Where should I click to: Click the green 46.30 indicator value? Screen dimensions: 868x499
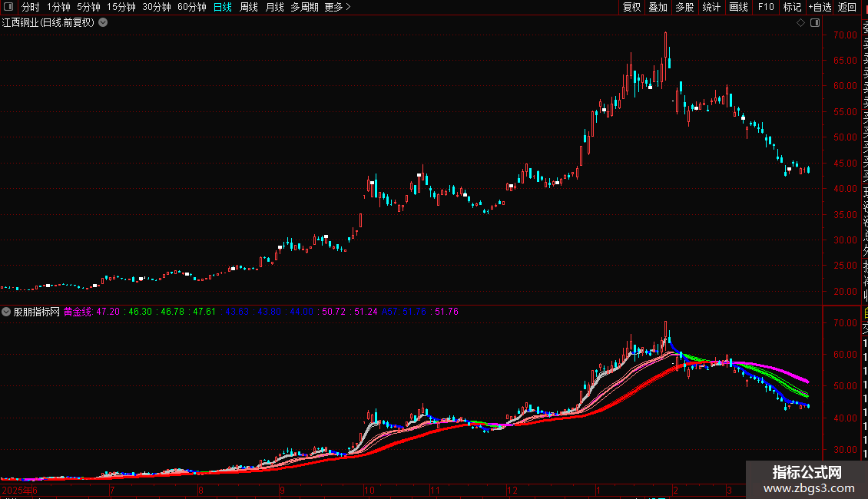[x=140, y=312]
